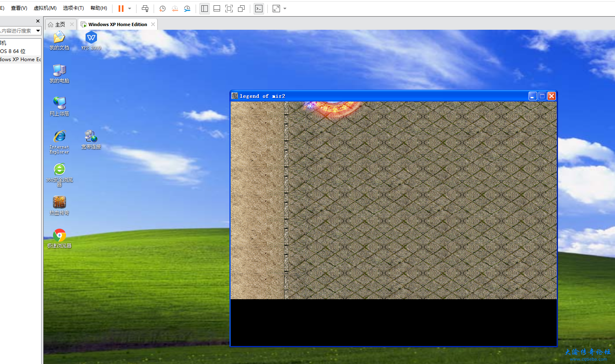Select Windows XP Home Edition in library list
This screenshot has width=615, height=364.
20,59
